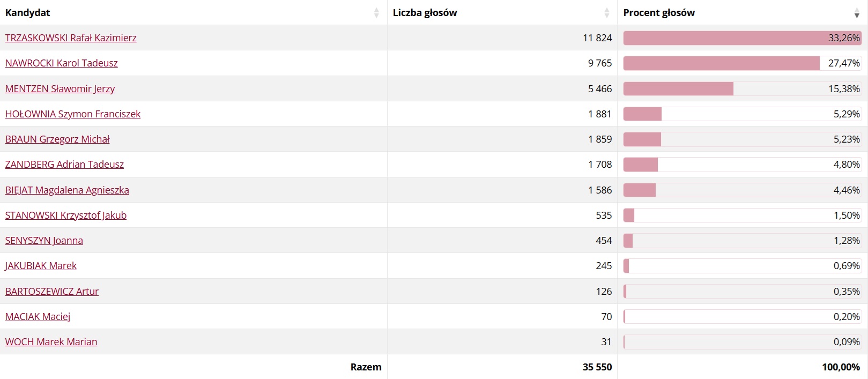Click the Liczba głosów header text
The image size is (868, 379).
tap(425, 13)
